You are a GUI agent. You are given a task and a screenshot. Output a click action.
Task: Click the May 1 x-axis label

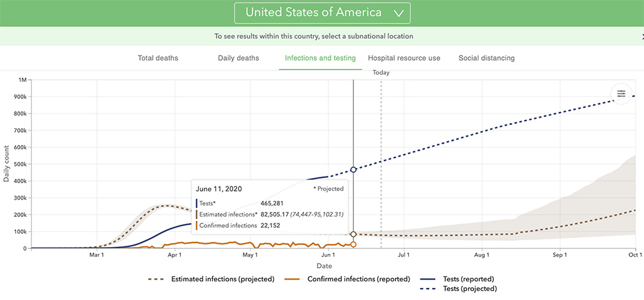pos(250,255)
